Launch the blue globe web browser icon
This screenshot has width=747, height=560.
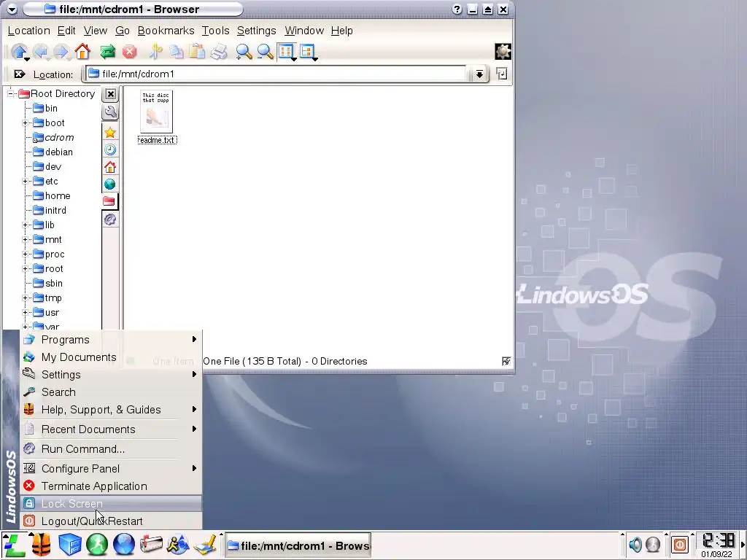click(x=124, y=545)
